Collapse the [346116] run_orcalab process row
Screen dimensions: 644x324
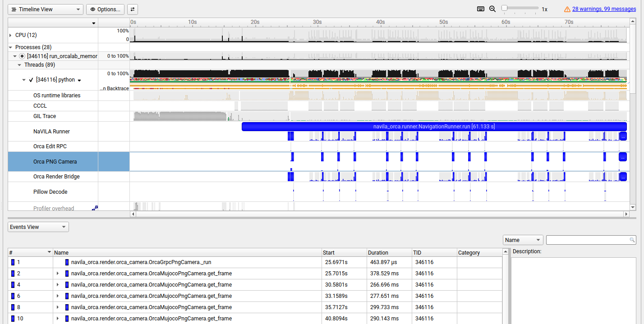pyautogui.click(x=15, y=56)
